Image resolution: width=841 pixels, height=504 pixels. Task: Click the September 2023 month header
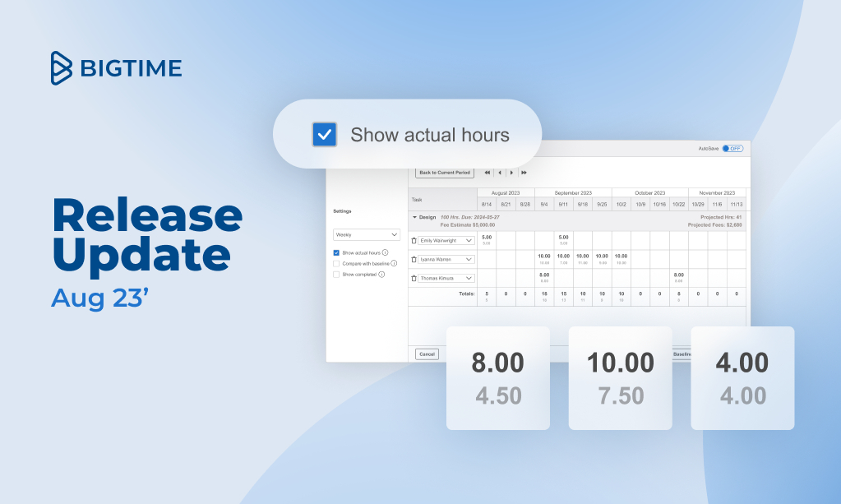pos(573,193)
